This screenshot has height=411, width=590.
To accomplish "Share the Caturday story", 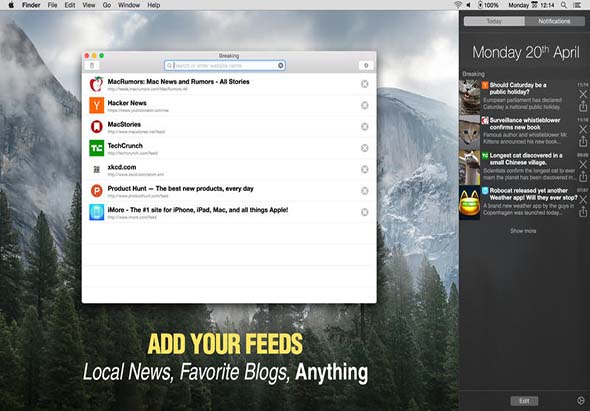I will [583, 107].
